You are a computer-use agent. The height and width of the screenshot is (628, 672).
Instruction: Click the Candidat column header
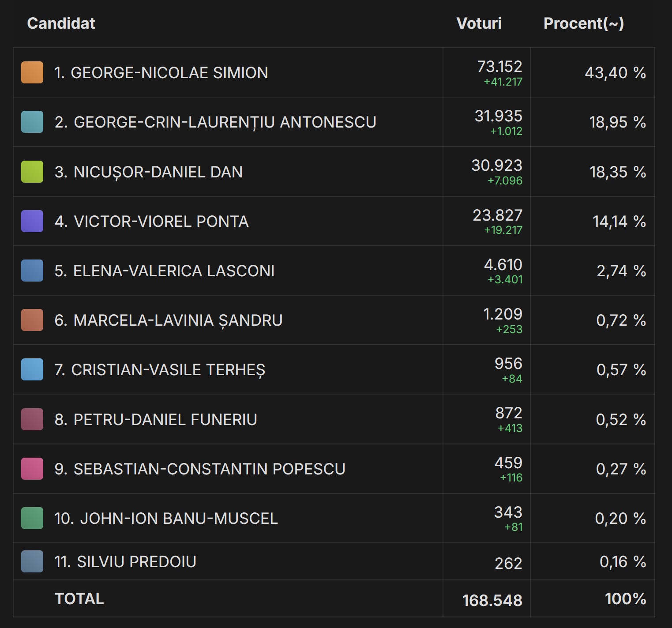point(61,23)
